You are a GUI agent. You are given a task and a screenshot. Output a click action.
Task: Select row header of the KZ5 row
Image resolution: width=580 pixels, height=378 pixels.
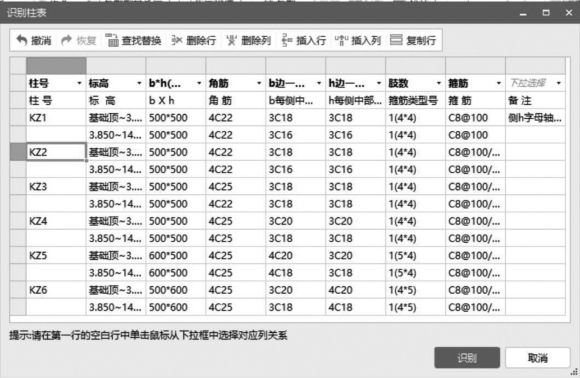[x=18, y=256]
